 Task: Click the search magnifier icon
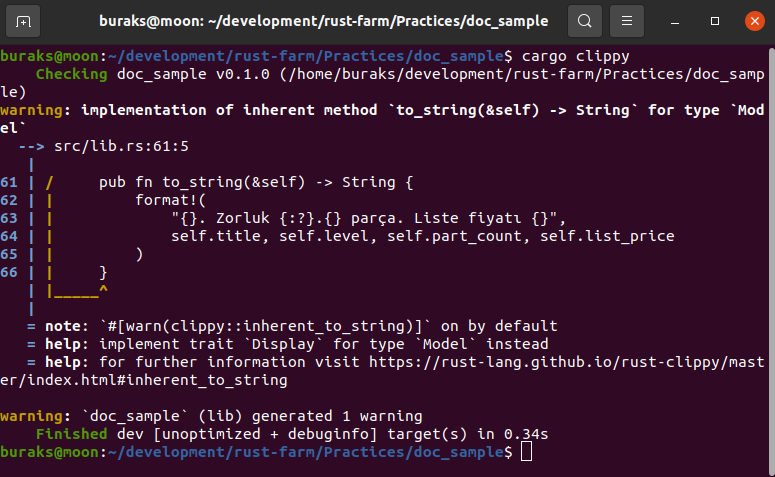tap(585, 20)
